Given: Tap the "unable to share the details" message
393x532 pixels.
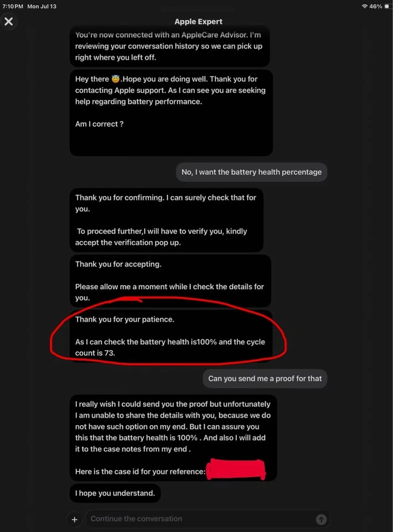Looking at the screenshot, I should 173,438.
